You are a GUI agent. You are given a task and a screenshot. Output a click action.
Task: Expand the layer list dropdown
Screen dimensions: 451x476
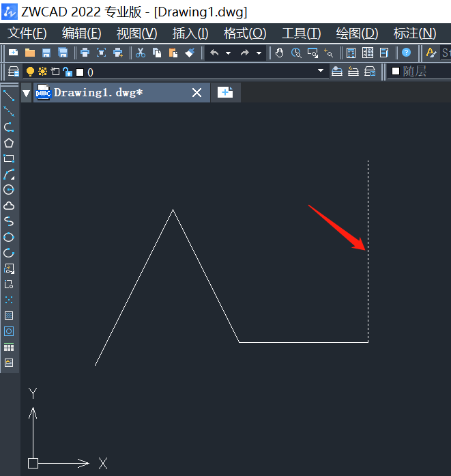pyautogui.click(x=321, y=71)
